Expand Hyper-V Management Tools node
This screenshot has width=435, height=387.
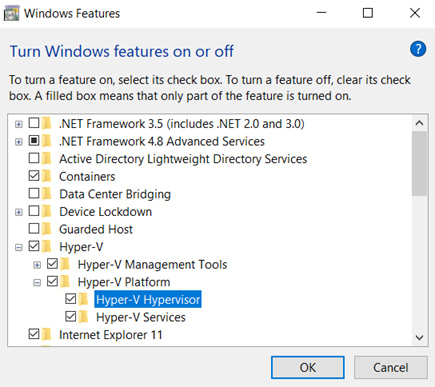click(37, 265)
